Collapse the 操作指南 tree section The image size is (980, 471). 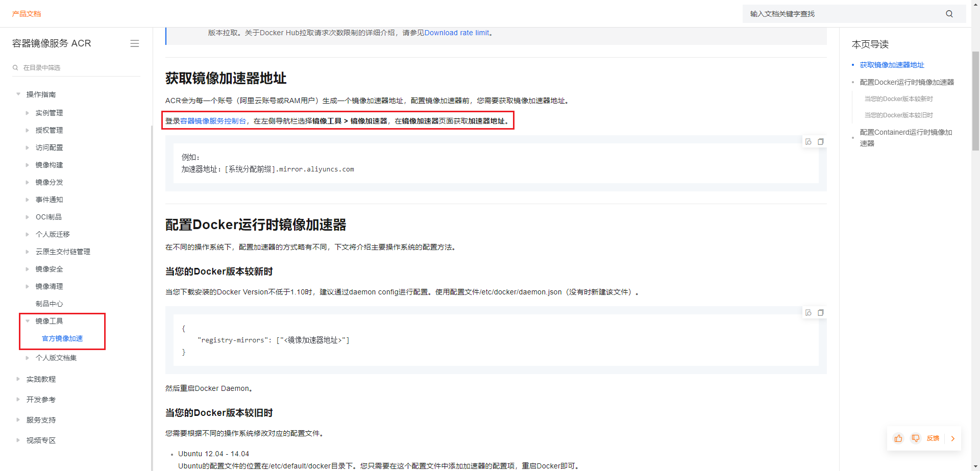[x=18, y=94]
